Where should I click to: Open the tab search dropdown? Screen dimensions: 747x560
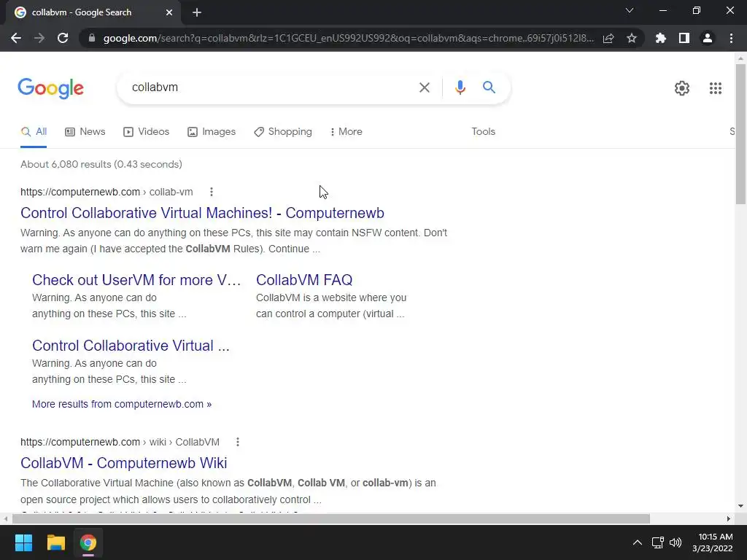pos(630,10)
